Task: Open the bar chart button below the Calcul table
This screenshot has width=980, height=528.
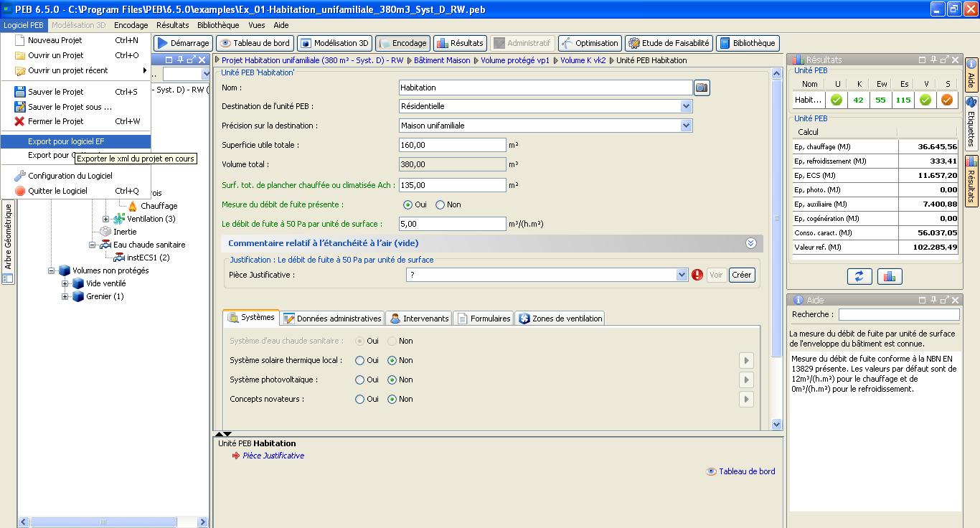Action: point(890,276)
